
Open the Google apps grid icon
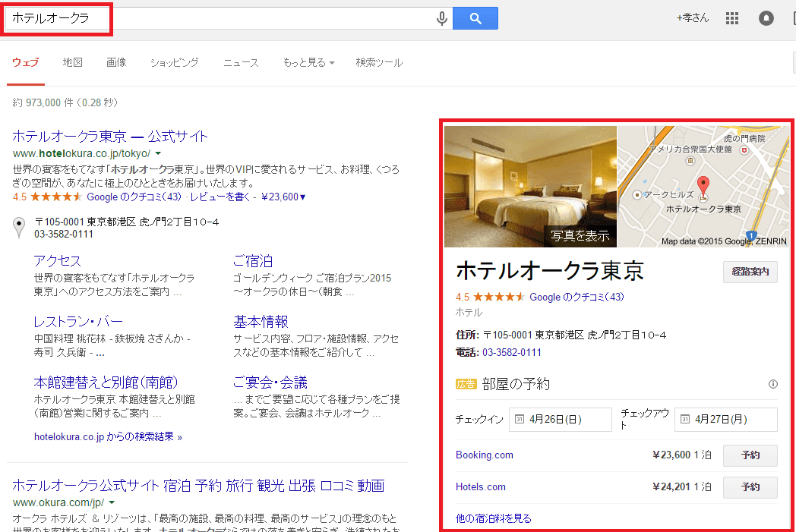point(732,19)
